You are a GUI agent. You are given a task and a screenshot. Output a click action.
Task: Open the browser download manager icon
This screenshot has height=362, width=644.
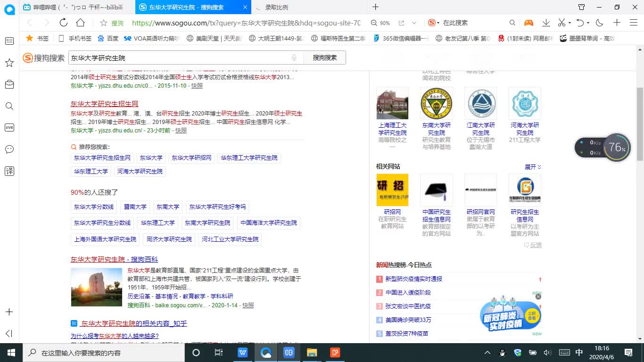click(547, 22)
